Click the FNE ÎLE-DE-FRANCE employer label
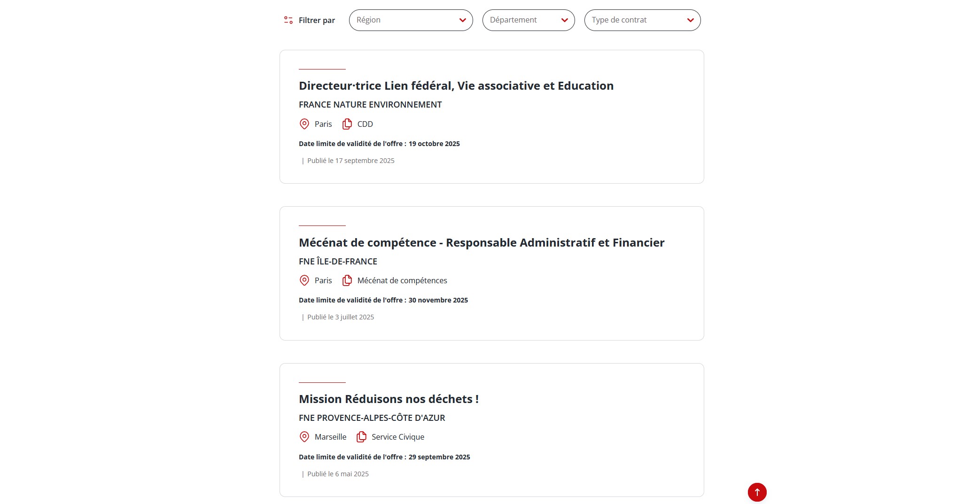Viewport: 980px width, 504px height. tap(338, 261)
